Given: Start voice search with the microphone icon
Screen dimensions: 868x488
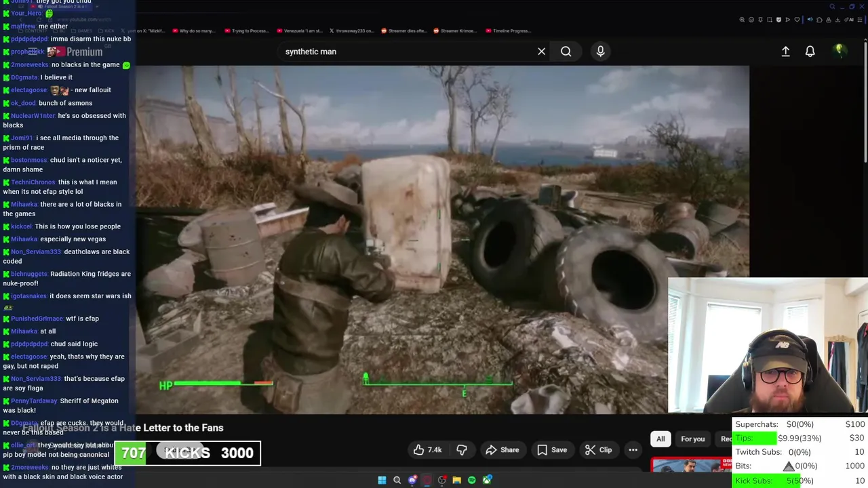Looking at the screenshot, I should 600,52.
